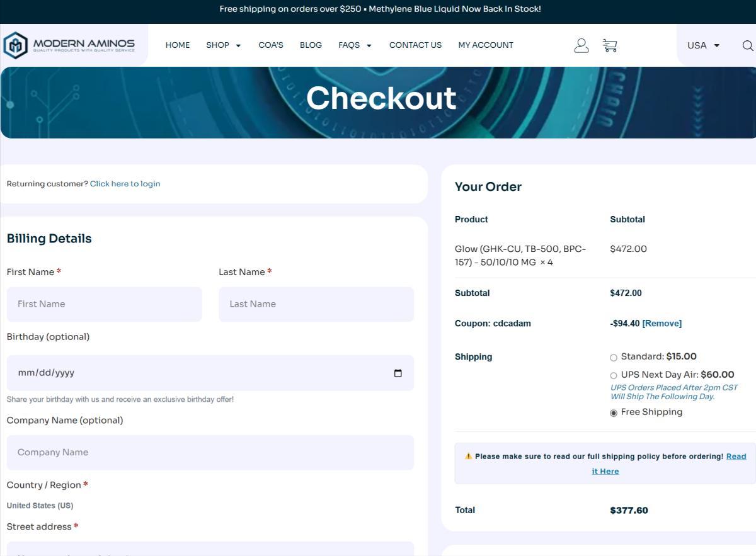Click into the First Name field

[104, 304]
